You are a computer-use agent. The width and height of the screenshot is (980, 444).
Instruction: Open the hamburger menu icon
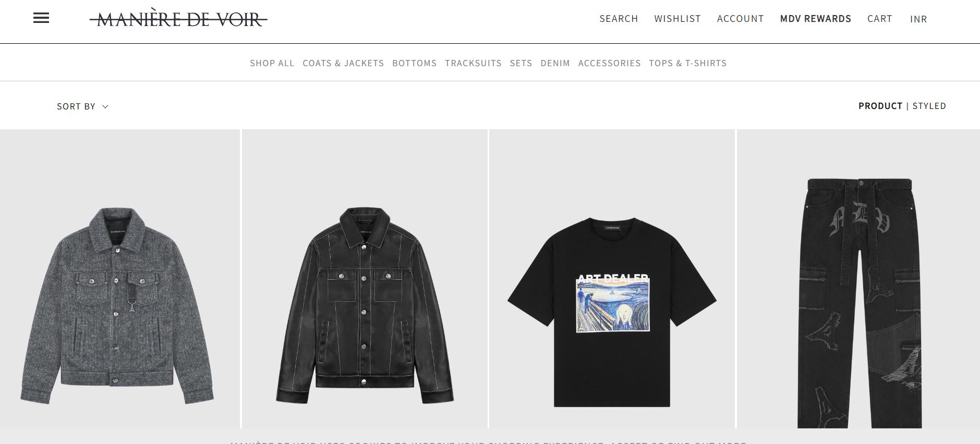pyautogui.click(x=41, y=18)
